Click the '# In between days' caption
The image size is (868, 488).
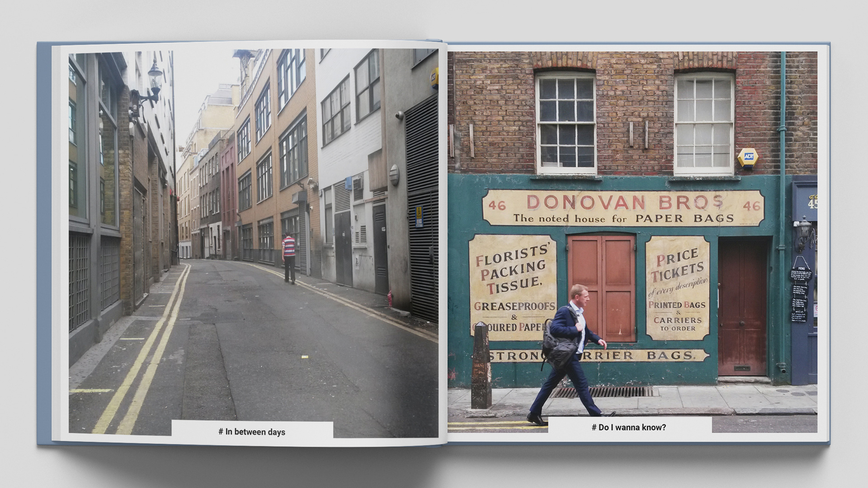point(252,432)
